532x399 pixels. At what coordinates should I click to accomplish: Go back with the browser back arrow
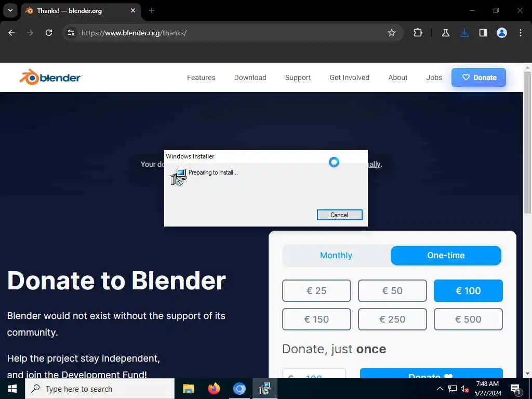click(11, 33)
